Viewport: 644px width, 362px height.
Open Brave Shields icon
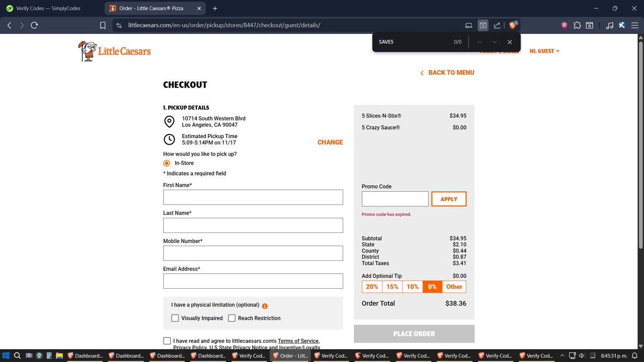point(513,25)
